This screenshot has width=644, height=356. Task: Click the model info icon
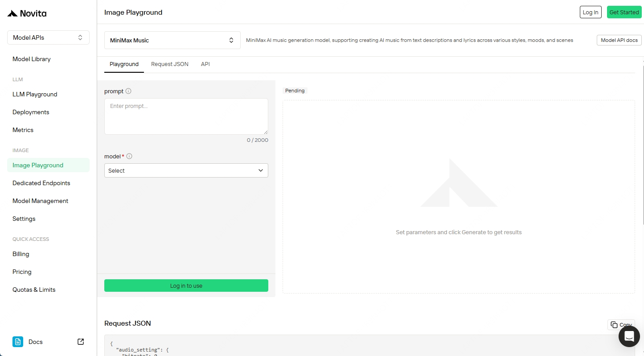click(x=130, y=156)
